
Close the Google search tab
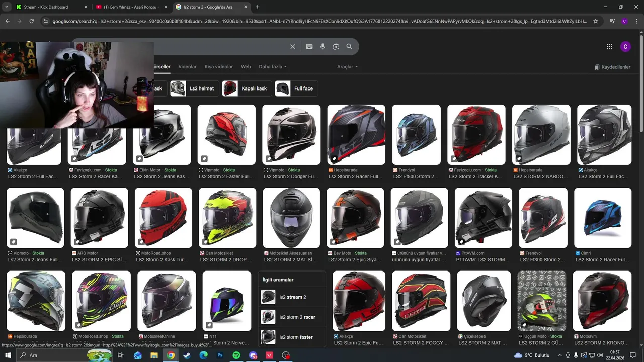pos(246,7)
